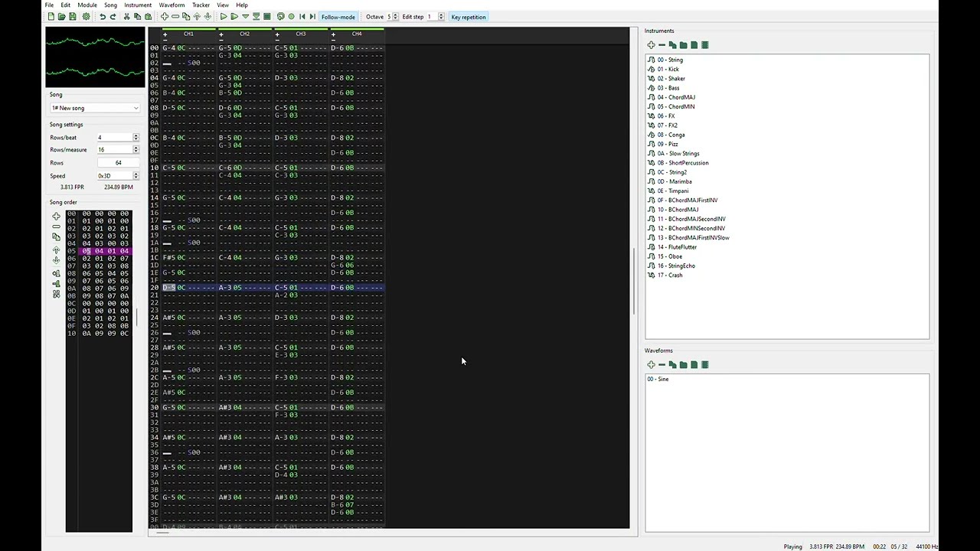The image size is (980, 551).
Task: Click the pattern editor vertical scrollbar
Action: tap(634, 280)
